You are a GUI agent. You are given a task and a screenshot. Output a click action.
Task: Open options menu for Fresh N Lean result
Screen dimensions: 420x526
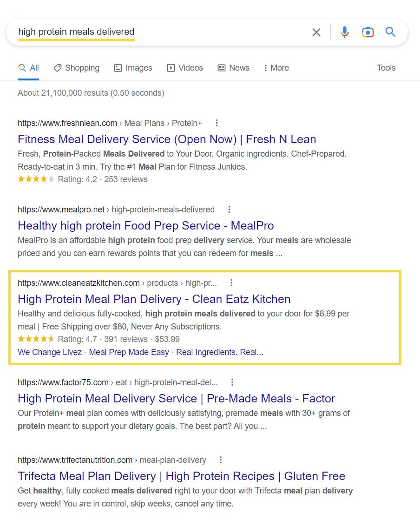click(x=217, y=123)
